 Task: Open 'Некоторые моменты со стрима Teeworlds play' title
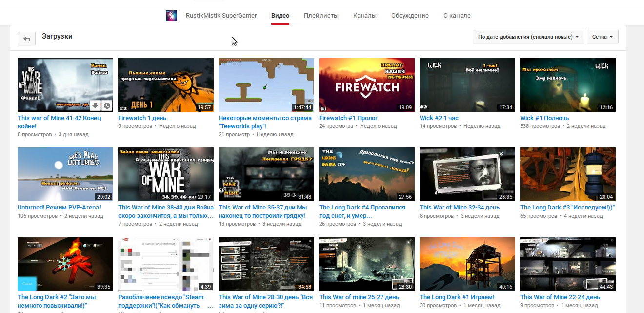(x=265, y=122)
